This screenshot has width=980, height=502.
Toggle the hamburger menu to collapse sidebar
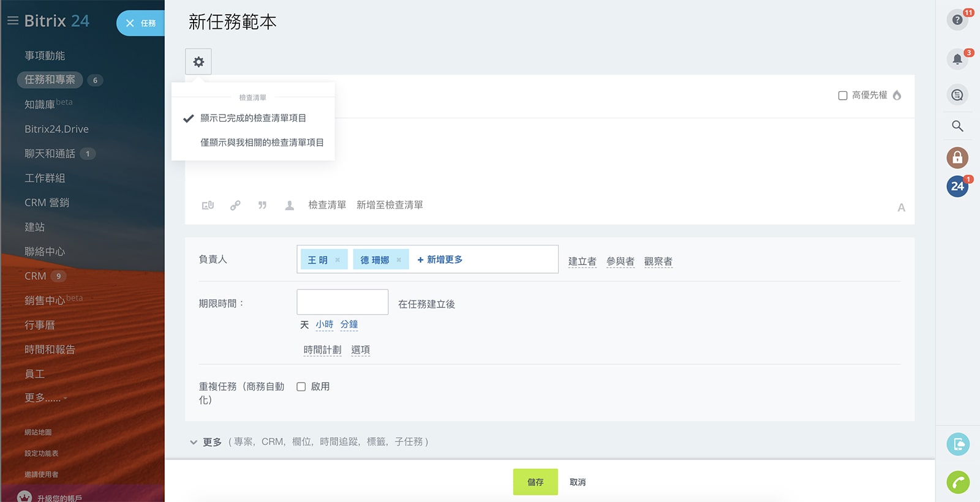pos(12,21)
